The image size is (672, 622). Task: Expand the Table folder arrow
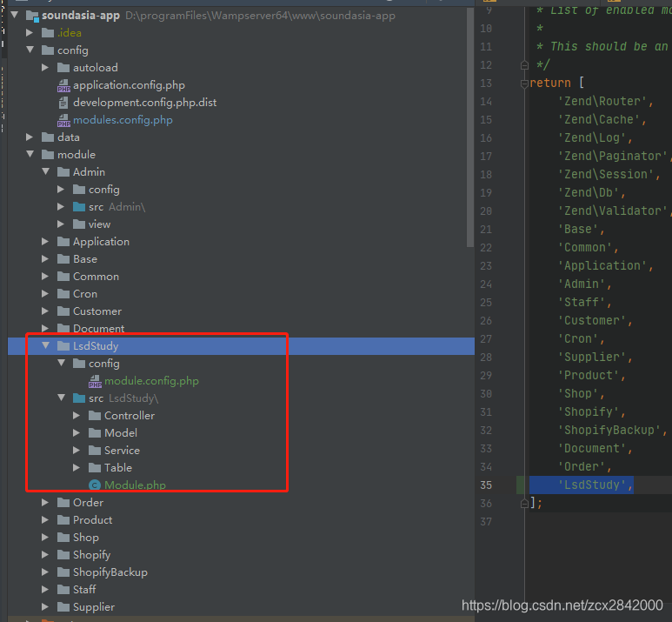(77, 467)
